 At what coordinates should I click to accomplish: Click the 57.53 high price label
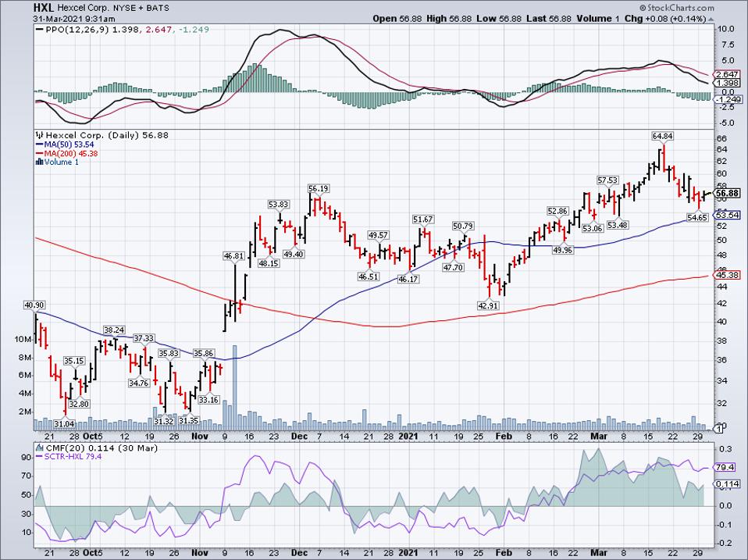pos(607,180)
